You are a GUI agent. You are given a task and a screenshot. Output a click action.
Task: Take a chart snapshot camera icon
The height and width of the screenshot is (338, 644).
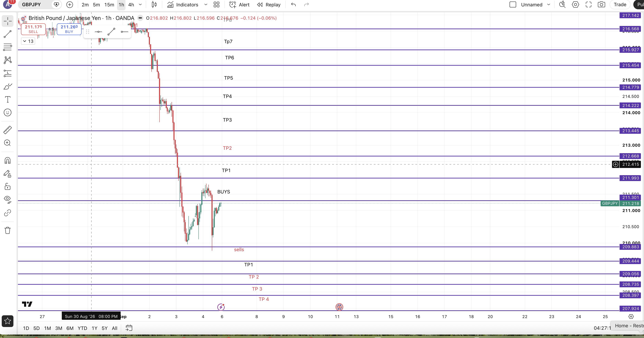coord(601,4)
